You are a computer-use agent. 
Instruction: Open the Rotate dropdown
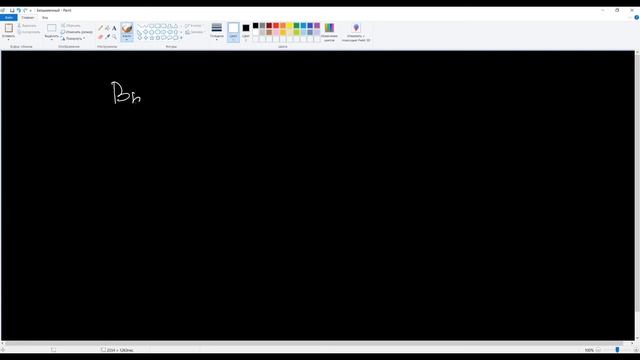[73, 38]
